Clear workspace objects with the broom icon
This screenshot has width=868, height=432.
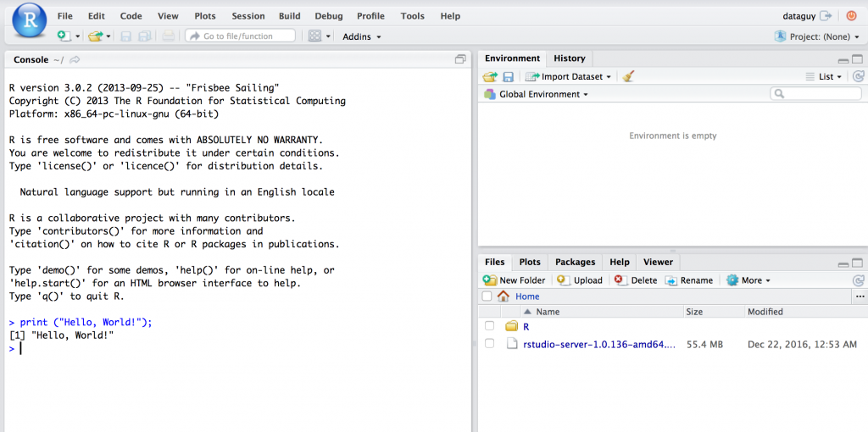(628, 77)
